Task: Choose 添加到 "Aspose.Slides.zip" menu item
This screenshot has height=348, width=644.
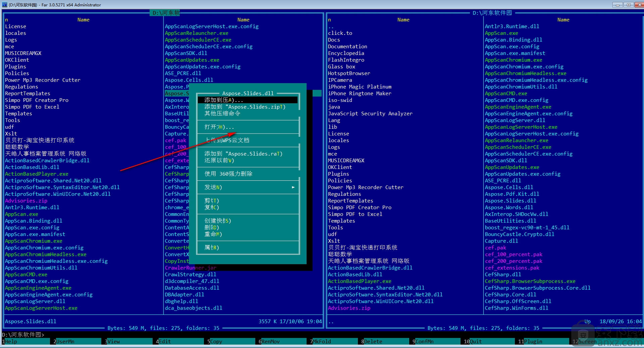Action: [248, 107]
